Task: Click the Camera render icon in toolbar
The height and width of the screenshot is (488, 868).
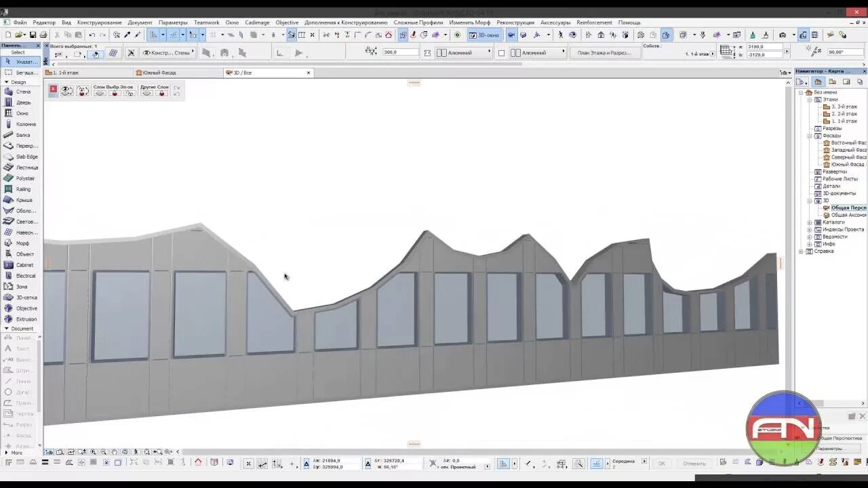Action: [x=783, y=35]
